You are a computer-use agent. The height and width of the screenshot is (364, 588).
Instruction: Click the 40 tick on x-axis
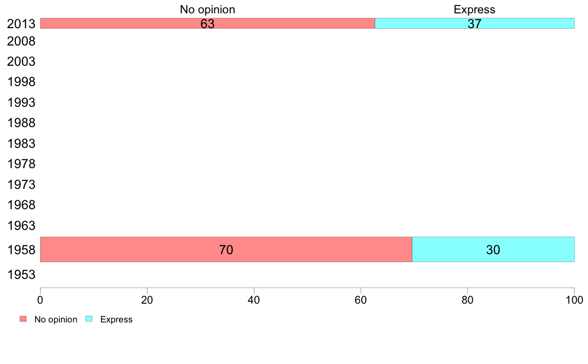(254, 300)
